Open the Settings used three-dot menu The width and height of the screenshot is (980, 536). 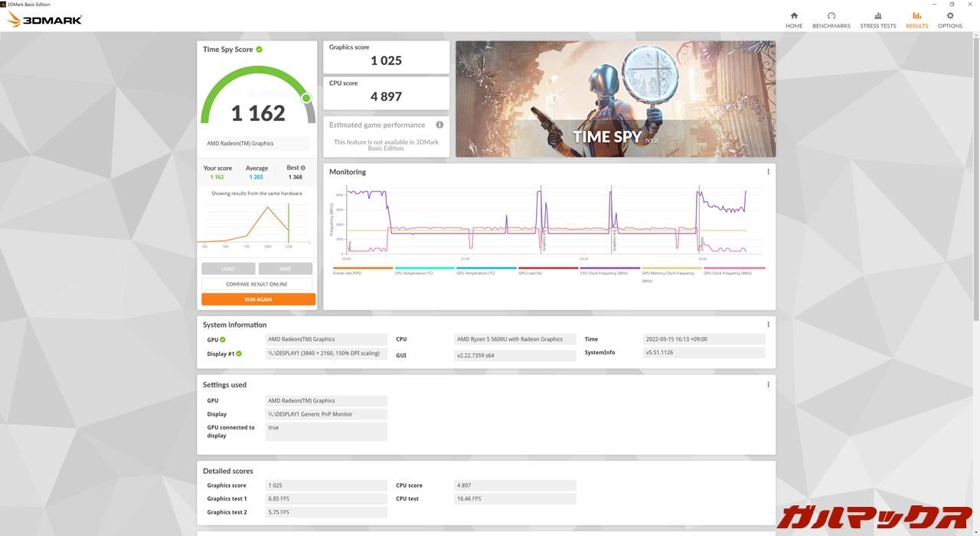coord(768,385)
